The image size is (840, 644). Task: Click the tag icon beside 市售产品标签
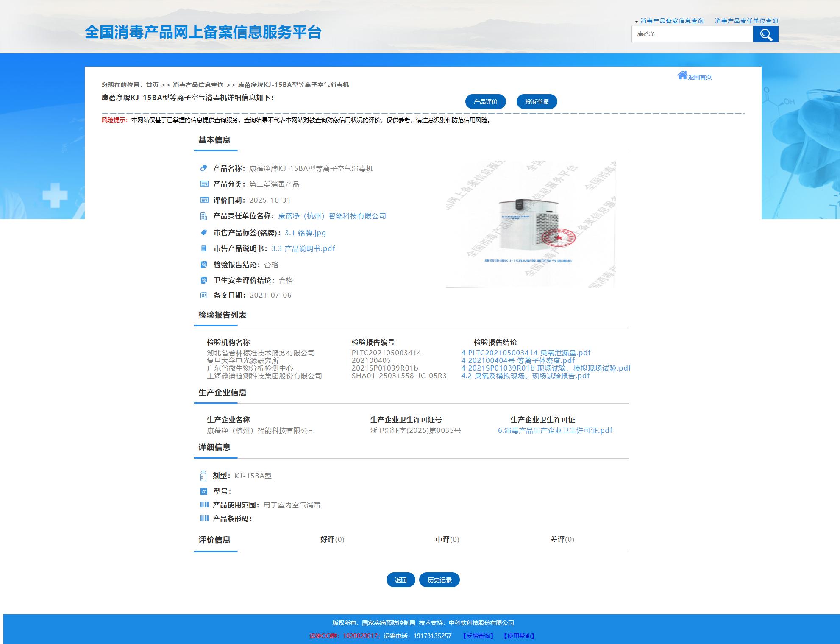pyautogui.click(x=204, y=233)
